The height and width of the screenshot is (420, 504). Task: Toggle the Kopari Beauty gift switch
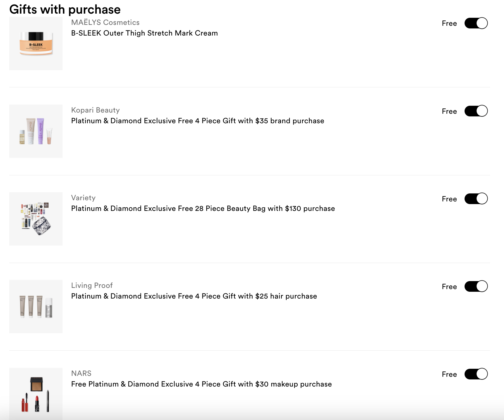[476, 111]
